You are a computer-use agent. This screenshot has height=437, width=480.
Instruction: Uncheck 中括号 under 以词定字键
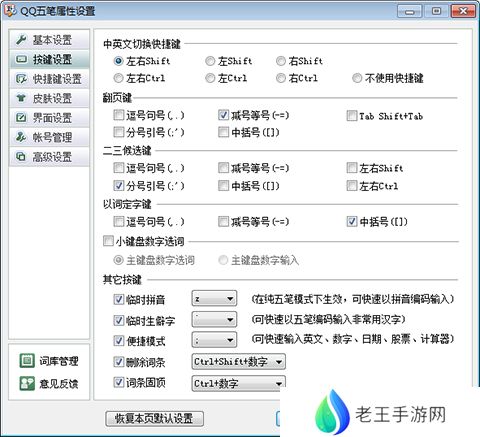pos(352,221)
